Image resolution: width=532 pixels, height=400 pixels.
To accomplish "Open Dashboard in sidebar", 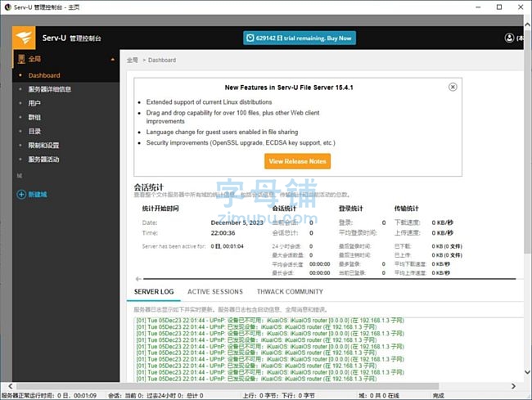I will tap(44, 75).
